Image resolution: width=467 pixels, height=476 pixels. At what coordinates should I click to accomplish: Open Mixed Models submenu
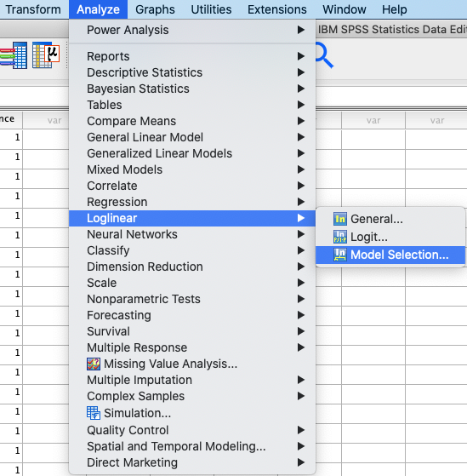192,169
